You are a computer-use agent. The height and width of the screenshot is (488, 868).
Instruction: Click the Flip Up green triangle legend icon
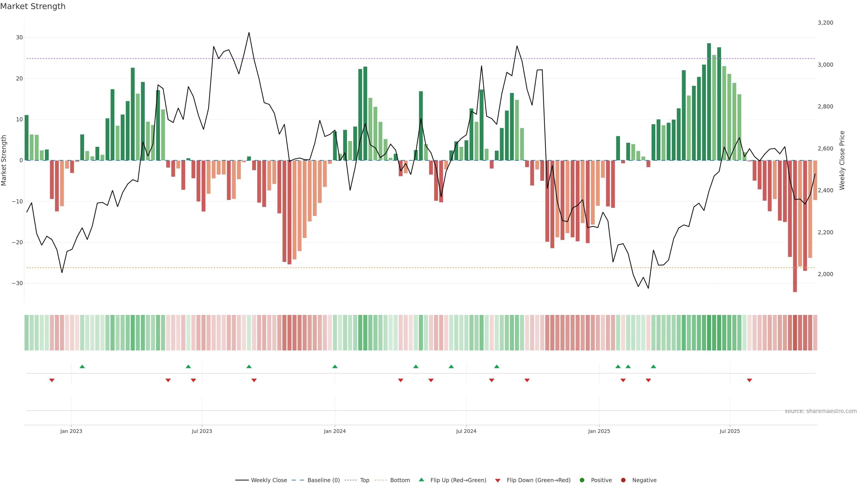pyautogui.click(x=421, y=480)
